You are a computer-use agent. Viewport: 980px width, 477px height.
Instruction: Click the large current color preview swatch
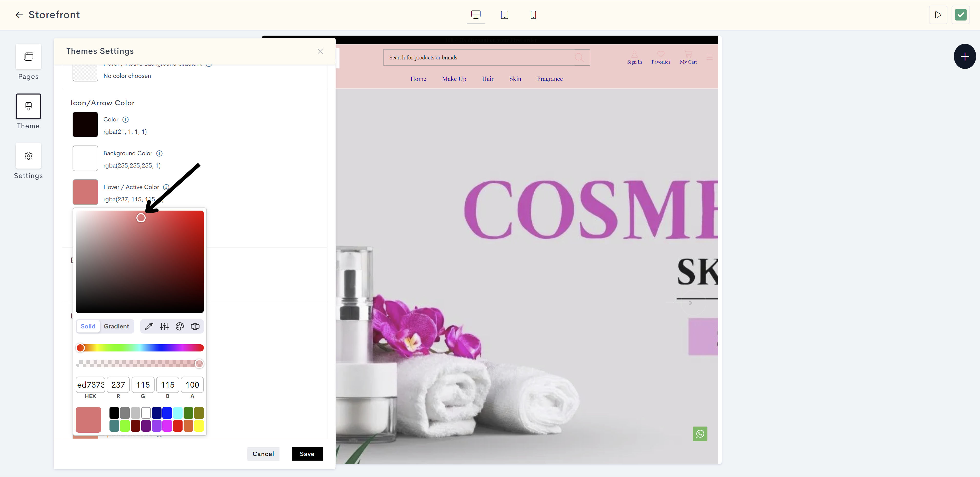click(88, 420)
